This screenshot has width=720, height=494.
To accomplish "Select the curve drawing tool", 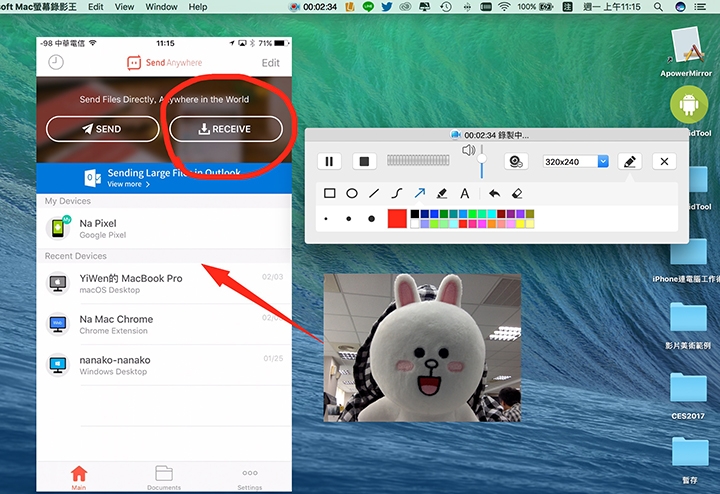I will point(397,193).
